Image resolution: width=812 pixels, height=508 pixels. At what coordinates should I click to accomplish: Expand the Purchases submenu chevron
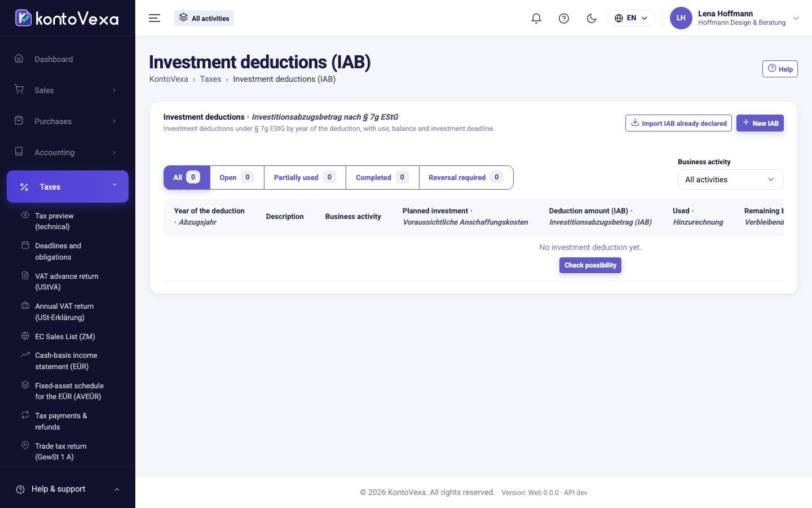pos(114,121)
